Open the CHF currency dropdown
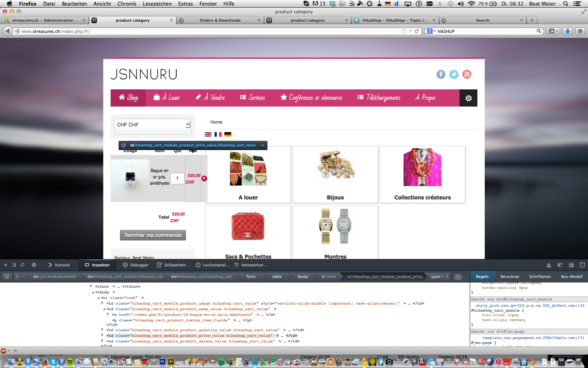588x368 pixels. pyautogui.click(x=153, y=124)
